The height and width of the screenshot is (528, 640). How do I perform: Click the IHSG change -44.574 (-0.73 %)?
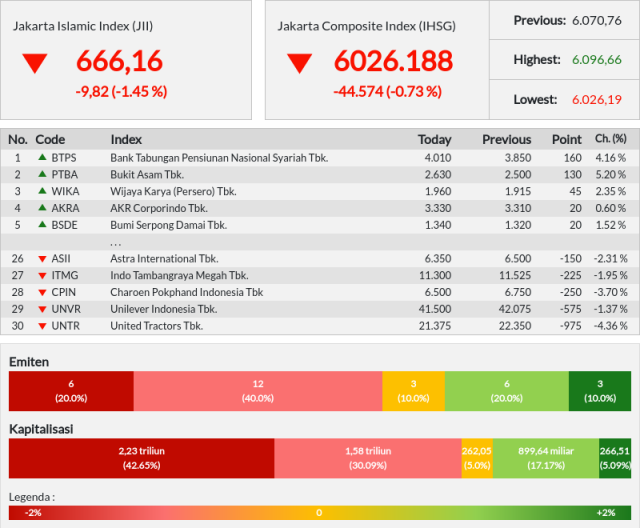[x=387, y=91]
